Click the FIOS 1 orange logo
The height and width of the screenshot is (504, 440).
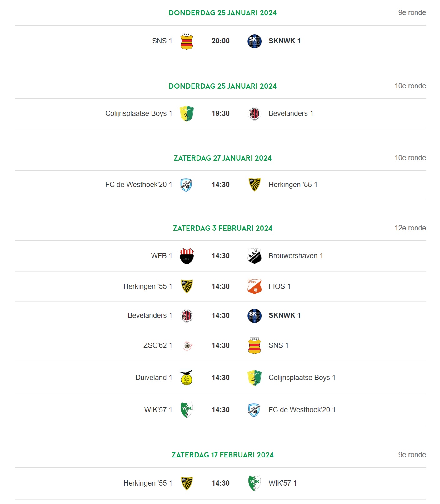pos(254,287)
